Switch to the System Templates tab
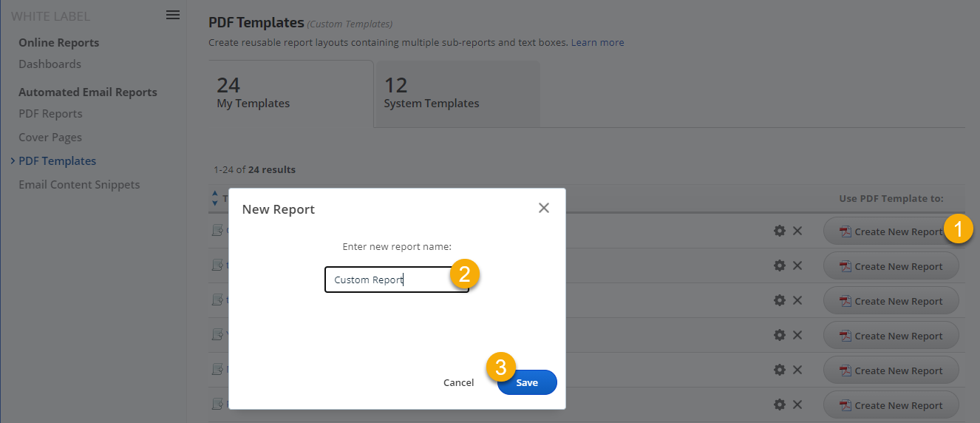This screenshot has width=980, height=423. [457, 94]
